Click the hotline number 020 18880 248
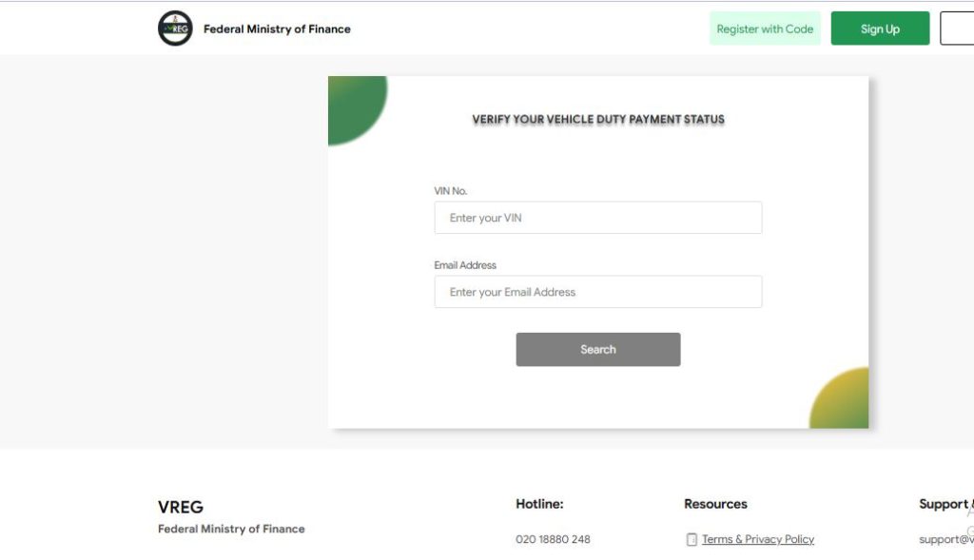Viewport: 974px width, 560px height. (x=553, y=539)
